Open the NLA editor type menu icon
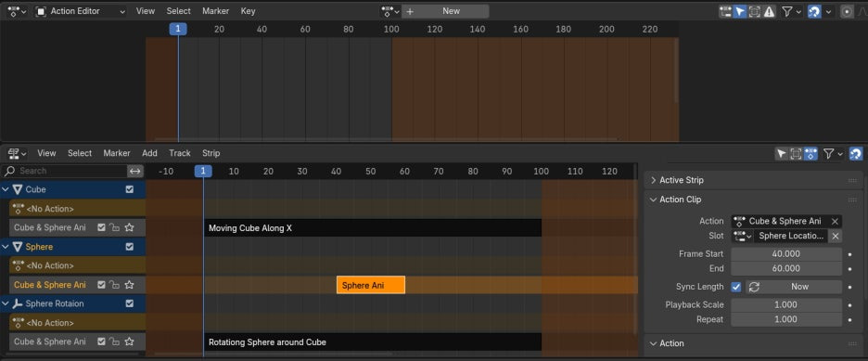 click(18, 153)
